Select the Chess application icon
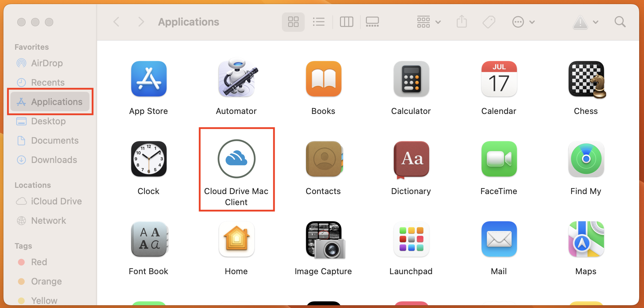The image size is (644, 308). [x=587, y=79]
